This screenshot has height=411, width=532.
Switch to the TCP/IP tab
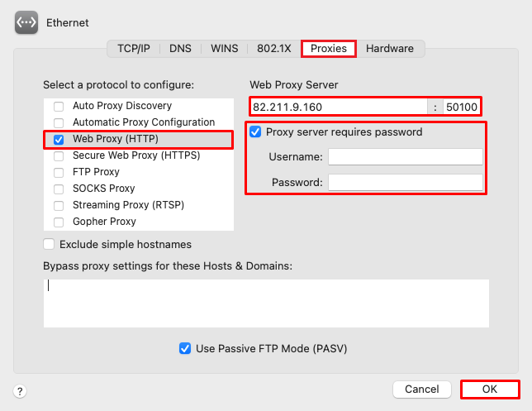[134, 49]
